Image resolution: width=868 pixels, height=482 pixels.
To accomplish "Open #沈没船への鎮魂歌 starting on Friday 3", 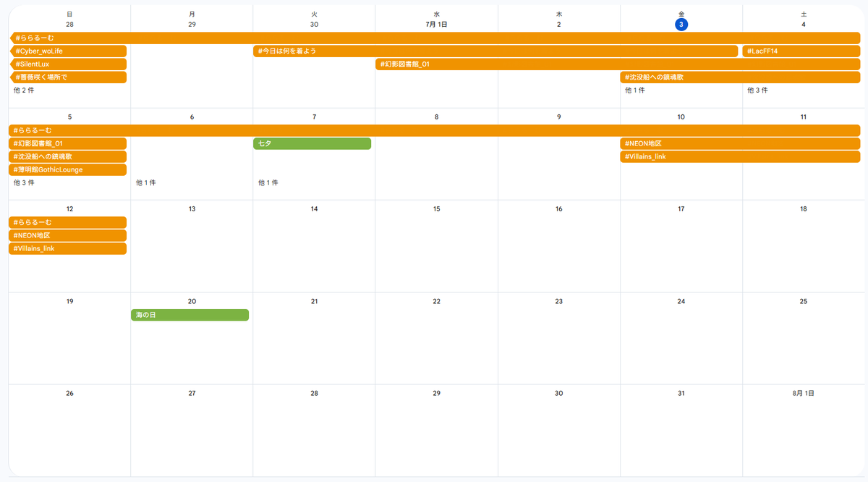I will pos(740,77).
